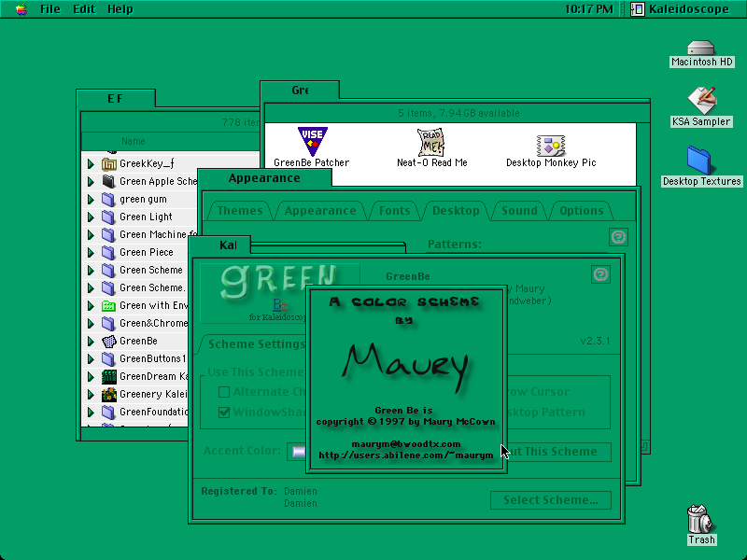Expand the Greenery Kalei disclosure triangle
This screenshot has height=560, width=747.
pos(91,395)
